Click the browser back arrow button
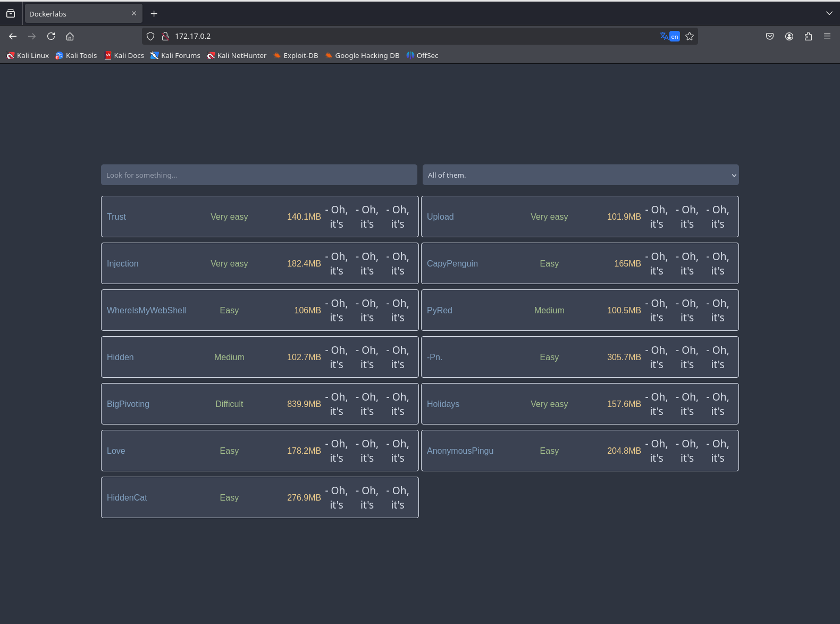This screenshot has height=624, width=840. point(13,36)
